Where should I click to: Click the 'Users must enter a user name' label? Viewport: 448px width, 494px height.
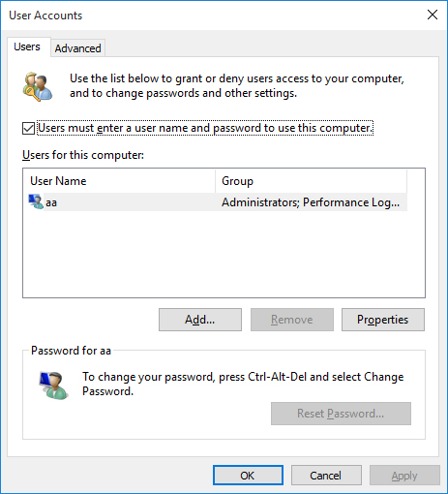point(205,128)
